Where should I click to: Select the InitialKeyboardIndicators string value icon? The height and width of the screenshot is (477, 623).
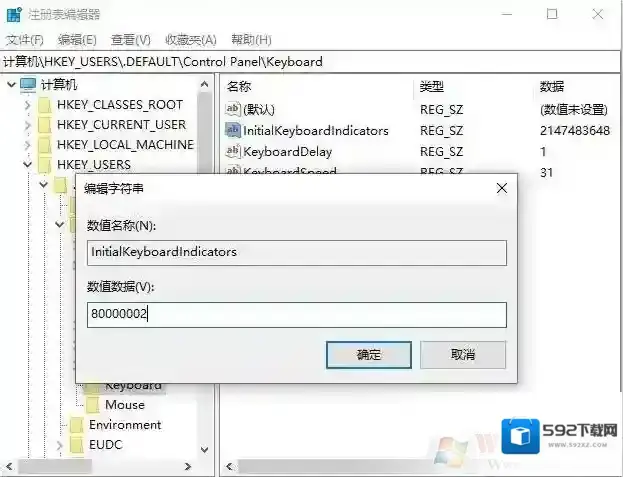coord(233,130)
